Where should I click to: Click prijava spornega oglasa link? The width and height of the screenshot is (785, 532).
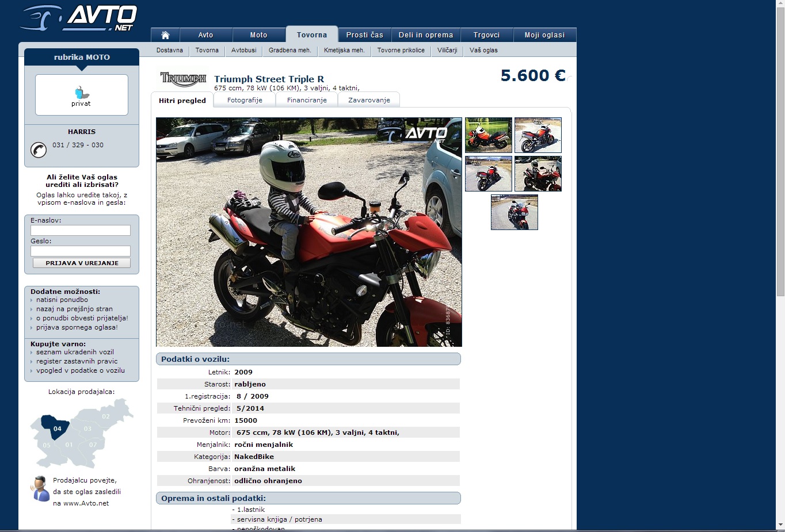pos(77,327)
